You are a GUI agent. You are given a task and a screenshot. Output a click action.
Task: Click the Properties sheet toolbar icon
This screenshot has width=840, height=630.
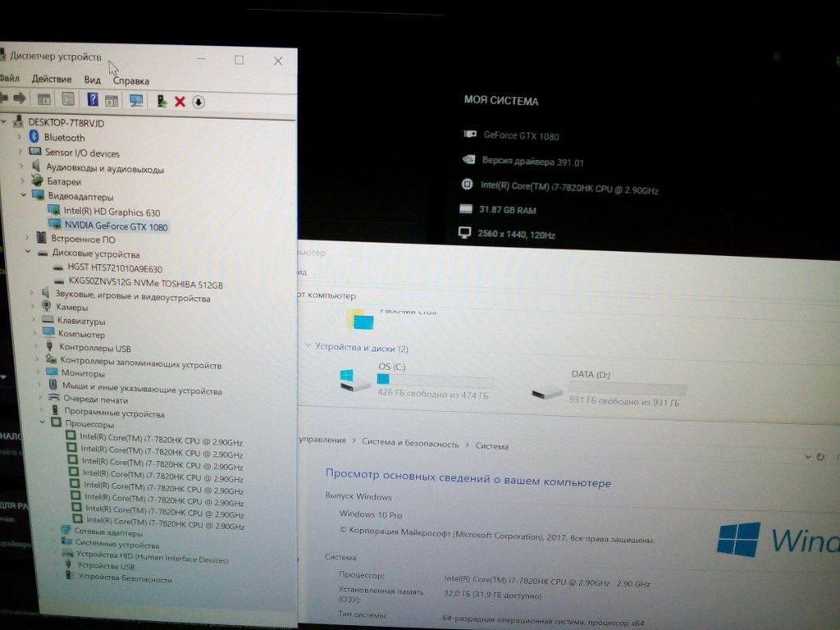pyautogui.click(x=68, y=99)
